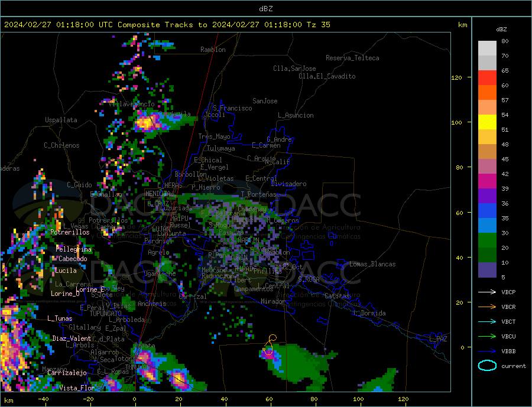Click the Mirador place label
The height and width of the screenshot is (407, 532).
tap(273, 301)
